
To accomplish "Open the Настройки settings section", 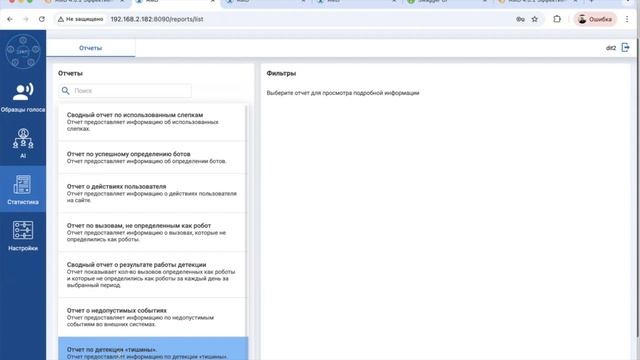I will (23, 236).
